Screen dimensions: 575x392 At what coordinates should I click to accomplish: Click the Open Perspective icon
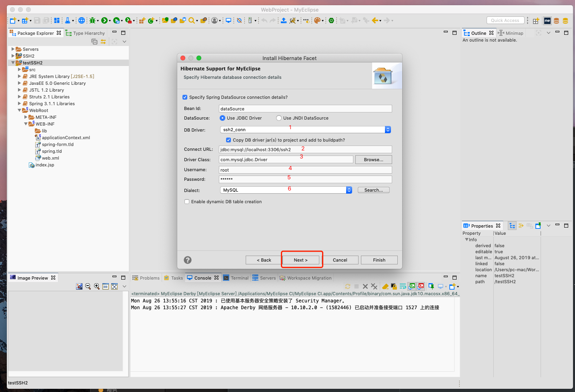tap(536, 21)
